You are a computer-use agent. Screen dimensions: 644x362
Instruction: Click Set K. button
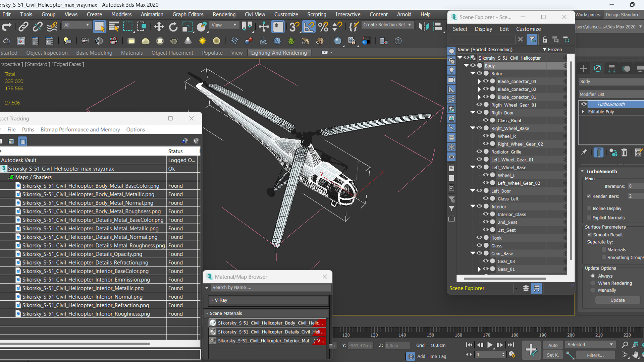click(553, 355)
